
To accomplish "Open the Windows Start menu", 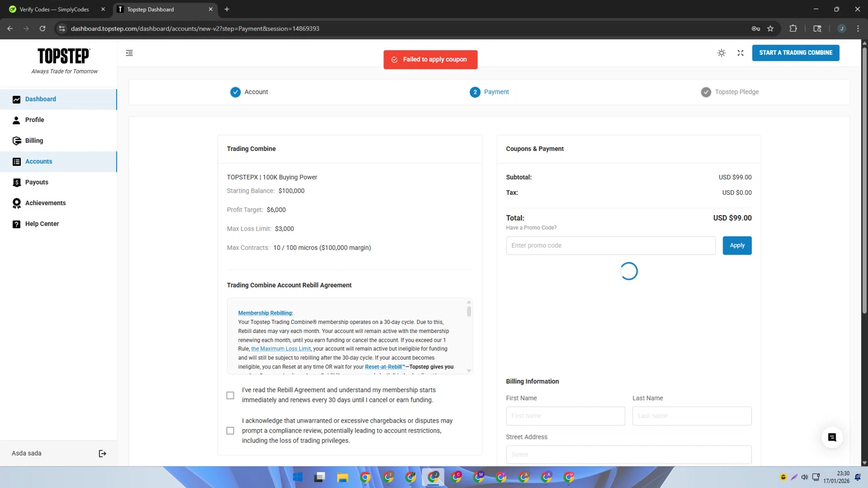I will tap(297, 477).
